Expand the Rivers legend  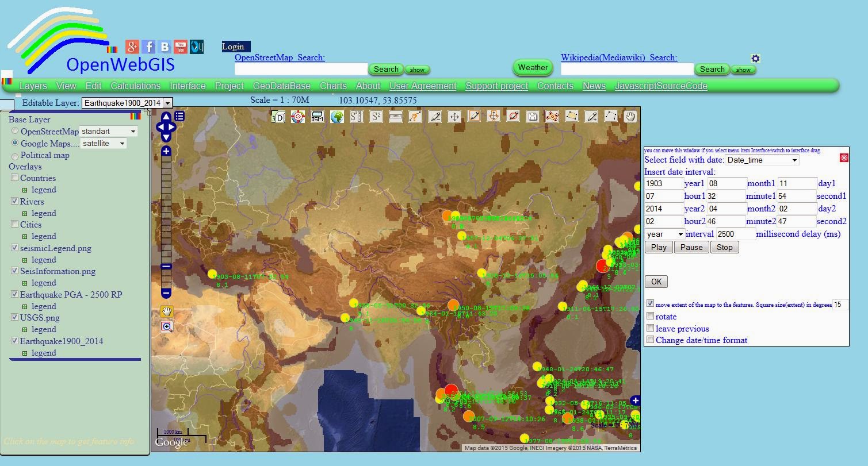[25, 213]
